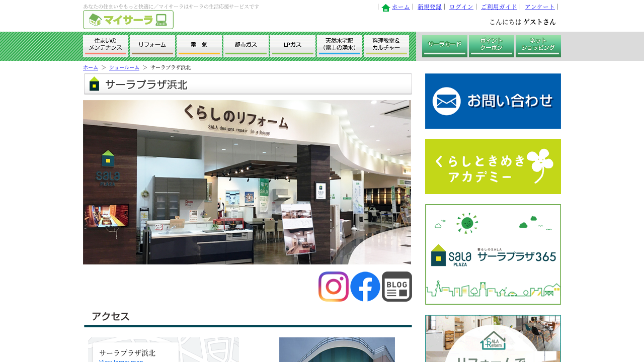The image size is (644, 362).
Task: Open the BLOG icon link
Action: (396, 287)
